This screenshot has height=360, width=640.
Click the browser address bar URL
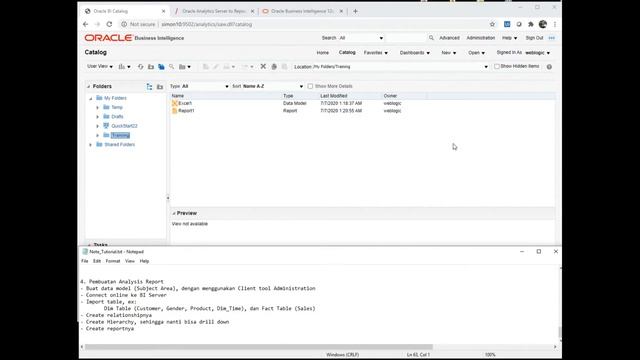point(207,24)
